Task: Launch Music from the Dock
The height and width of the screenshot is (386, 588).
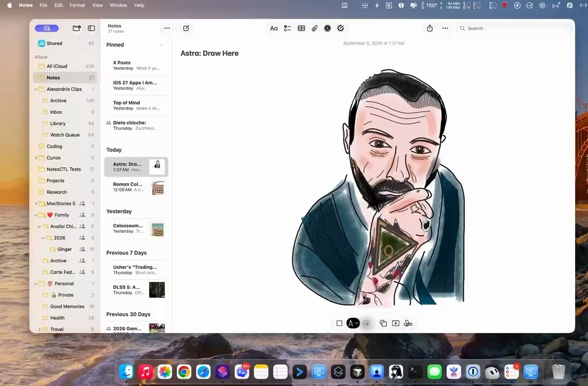Action: pos(146,372)
